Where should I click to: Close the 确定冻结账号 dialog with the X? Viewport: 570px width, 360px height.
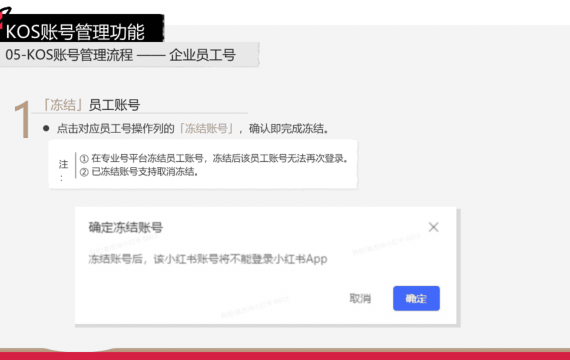tap(433, 227)
